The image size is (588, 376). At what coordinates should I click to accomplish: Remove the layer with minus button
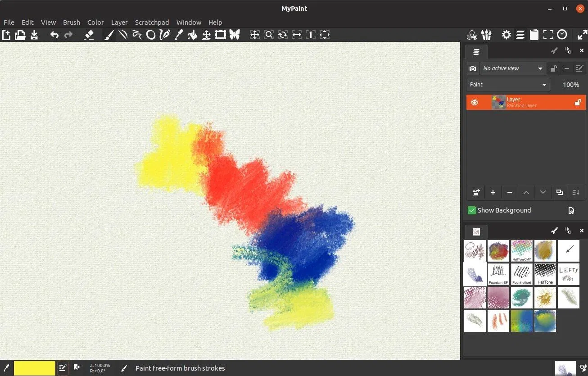510,192
